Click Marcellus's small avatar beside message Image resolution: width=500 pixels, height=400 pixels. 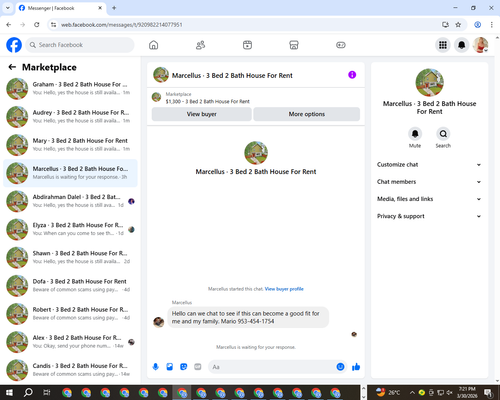159,322
